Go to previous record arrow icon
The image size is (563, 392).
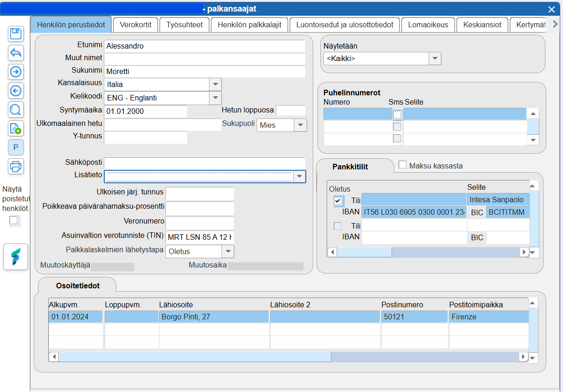[16, 91]
